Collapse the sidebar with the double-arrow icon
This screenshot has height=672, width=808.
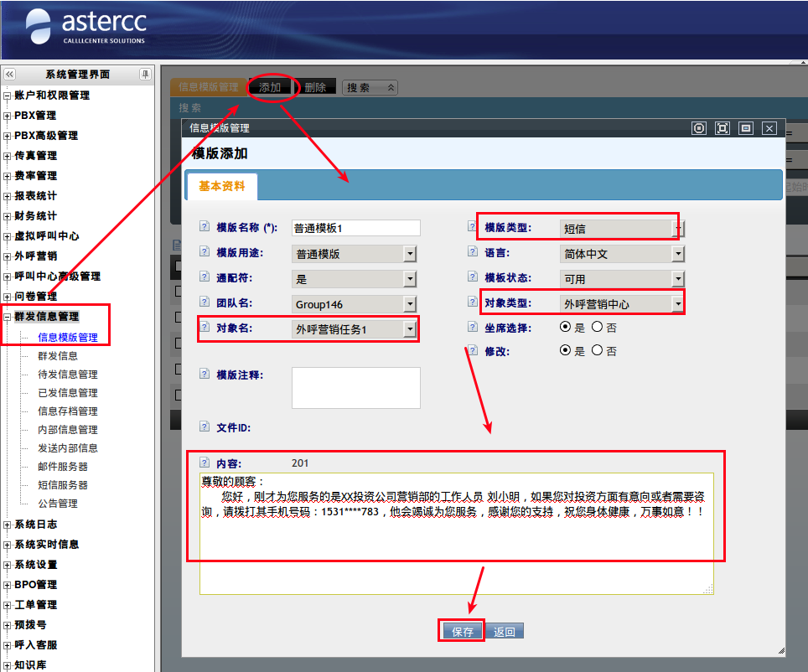[9, 75]
